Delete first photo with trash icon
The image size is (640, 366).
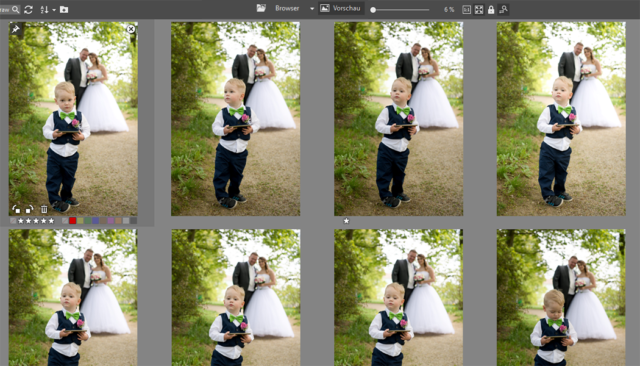(44, 209)
